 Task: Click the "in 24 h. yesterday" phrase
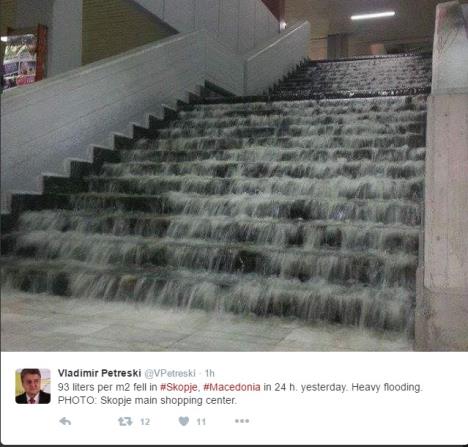coord(306,387)
